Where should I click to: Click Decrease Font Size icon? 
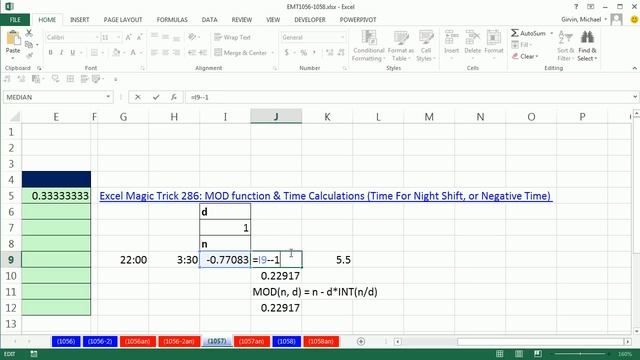point(140,37)
